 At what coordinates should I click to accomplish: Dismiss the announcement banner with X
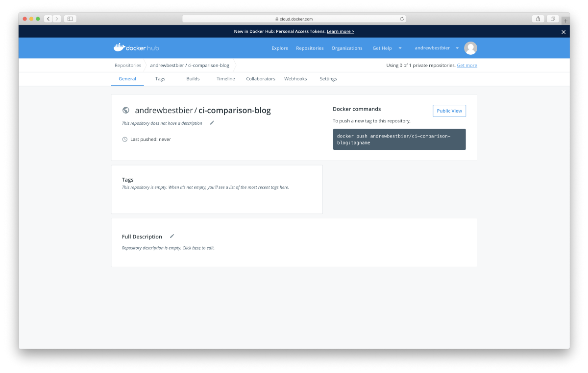pyautogui.click(x=563, y=32)
